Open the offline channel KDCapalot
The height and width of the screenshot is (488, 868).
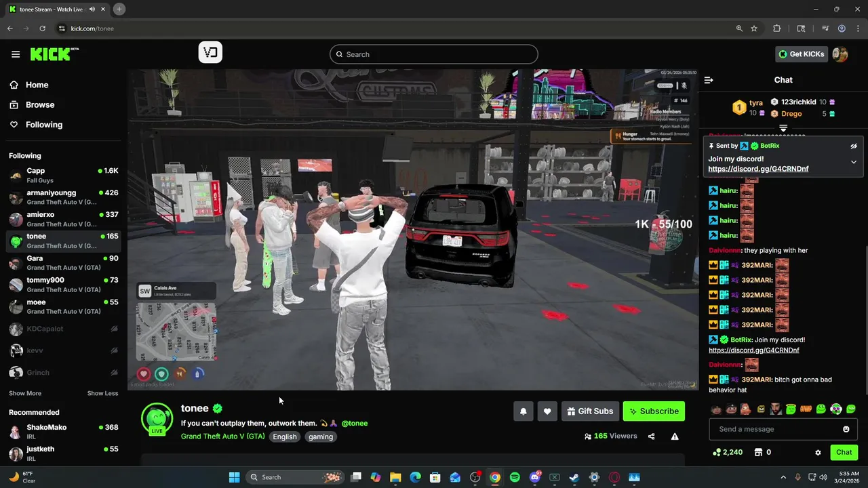[x=64, y=329]
